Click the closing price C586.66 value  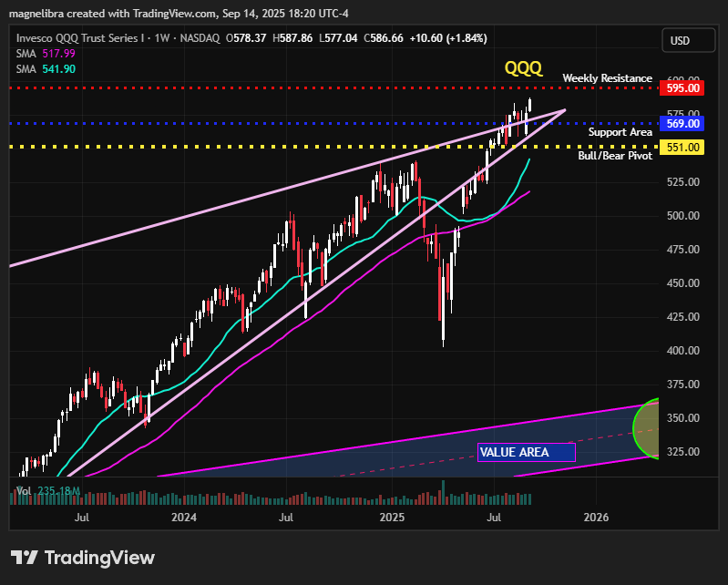tap(384, 38)
